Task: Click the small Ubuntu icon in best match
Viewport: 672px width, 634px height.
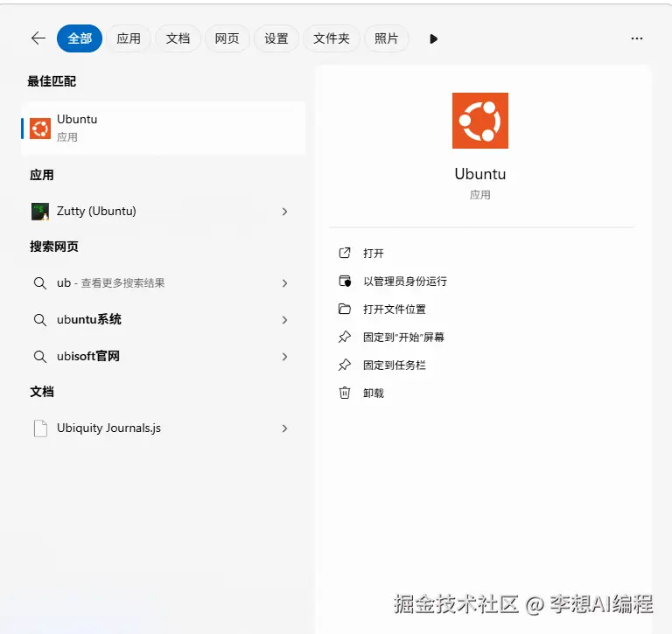Action: 40,128
